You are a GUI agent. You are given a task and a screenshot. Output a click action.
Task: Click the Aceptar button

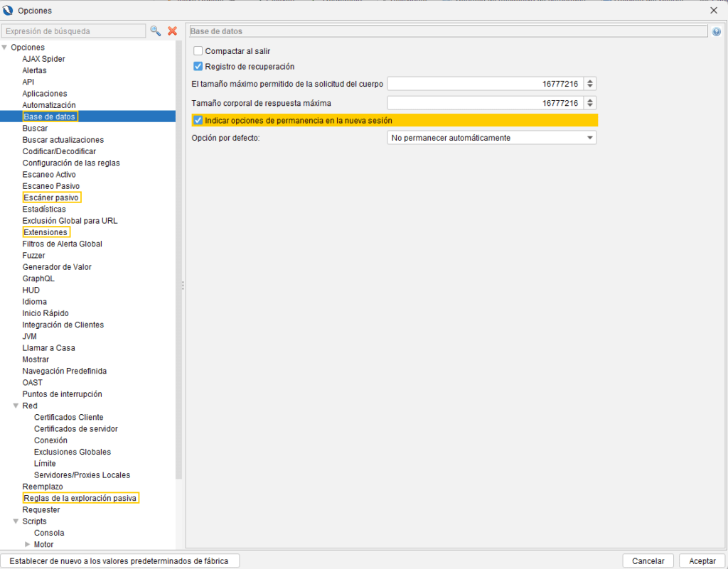coord(702,561)
